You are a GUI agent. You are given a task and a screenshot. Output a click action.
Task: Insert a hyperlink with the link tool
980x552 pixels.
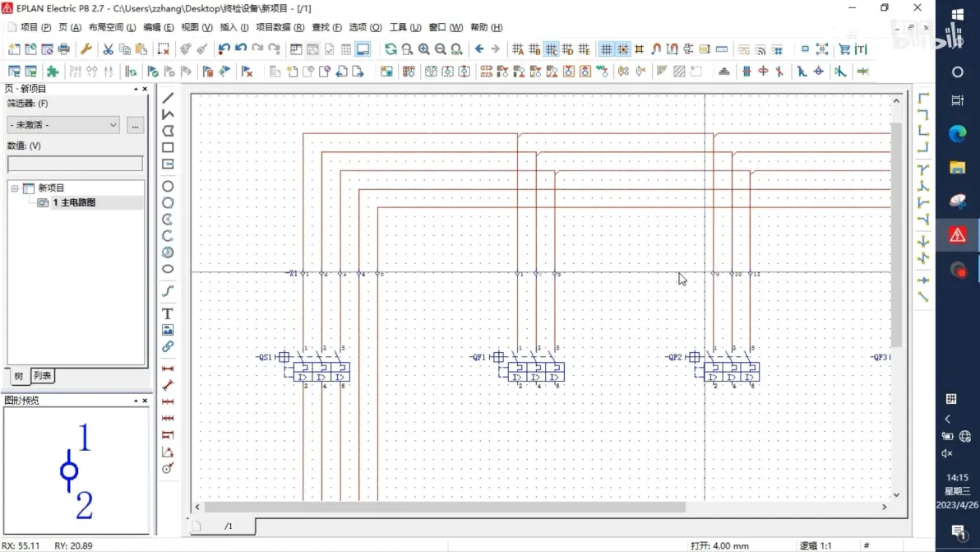[168, 346]
